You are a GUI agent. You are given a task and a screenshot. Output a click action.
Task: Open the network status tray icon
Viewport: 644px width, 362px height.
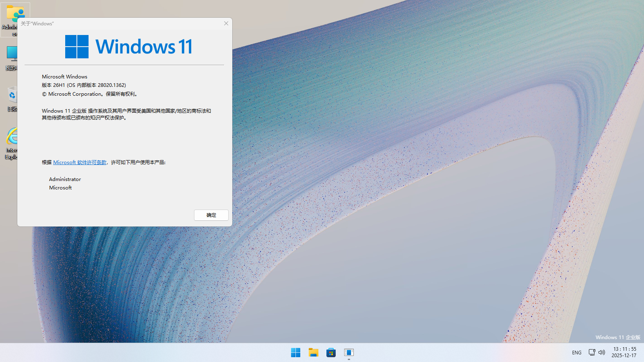click(592, 352)
